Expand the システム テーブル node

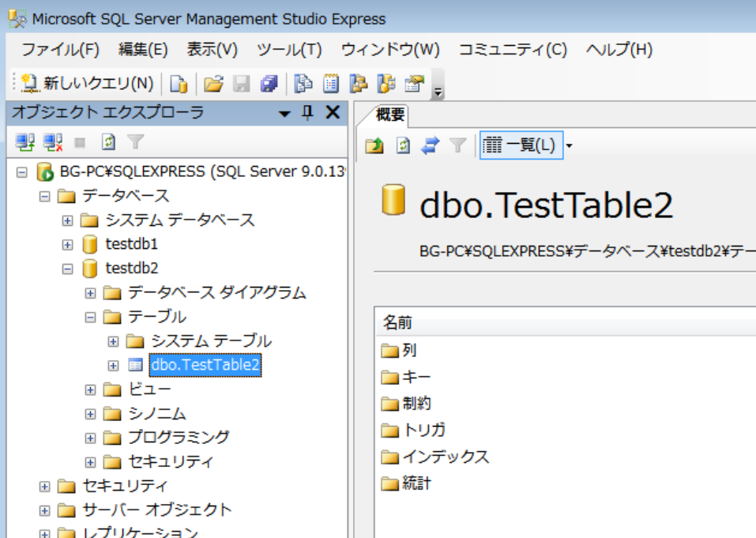click(113, 341)
